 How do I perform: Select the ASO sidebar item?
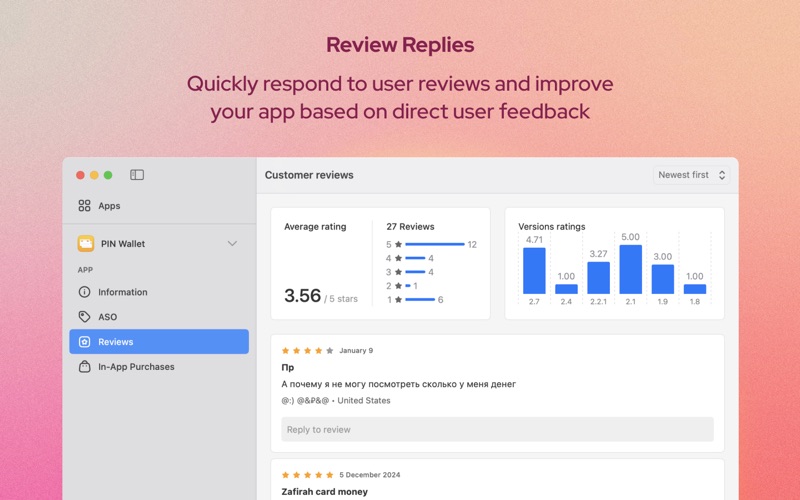point(159,317)
